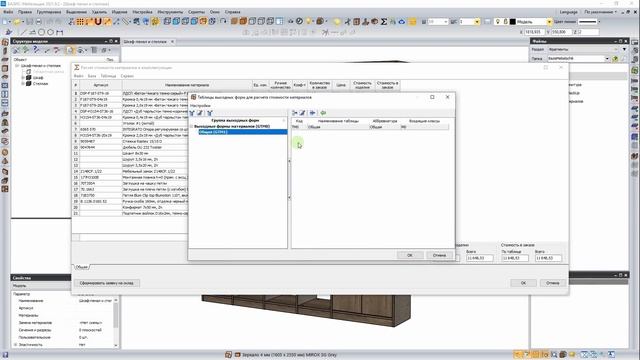Open the Настройки menu in tables dialog
Screen dimensions: 640x360
200,106
